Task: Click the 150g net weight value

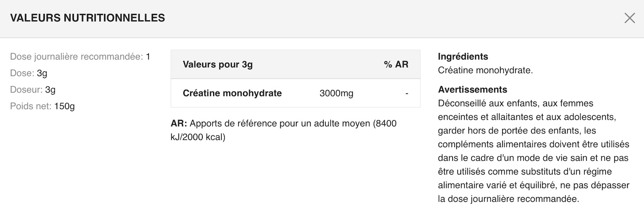Action: [64, 106]
